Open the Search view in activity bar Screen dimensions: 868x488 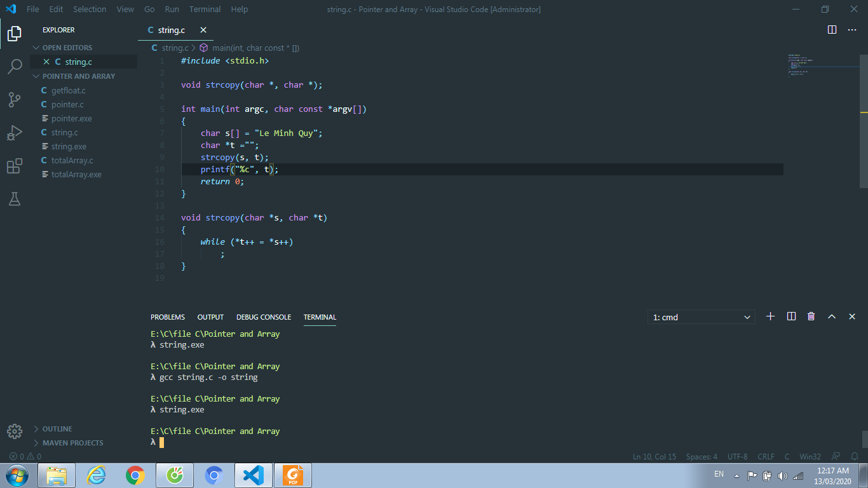(x=15, y=67)
